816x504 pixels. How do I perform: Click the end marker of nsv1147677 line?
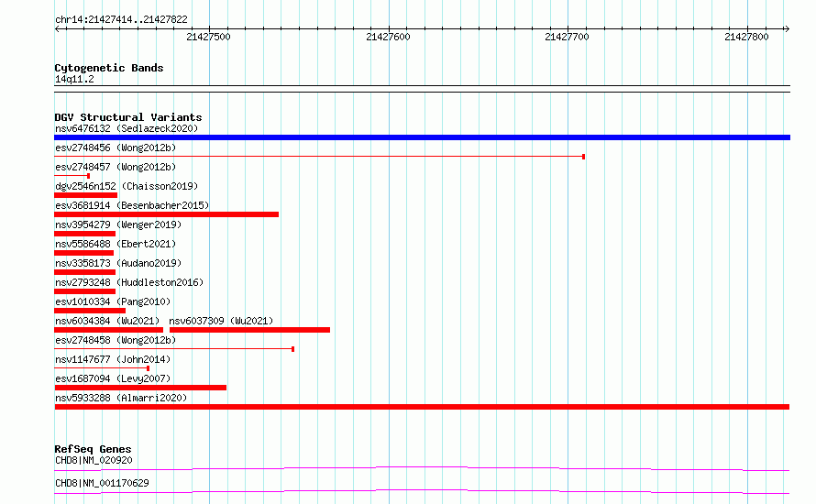click(149, 368)
